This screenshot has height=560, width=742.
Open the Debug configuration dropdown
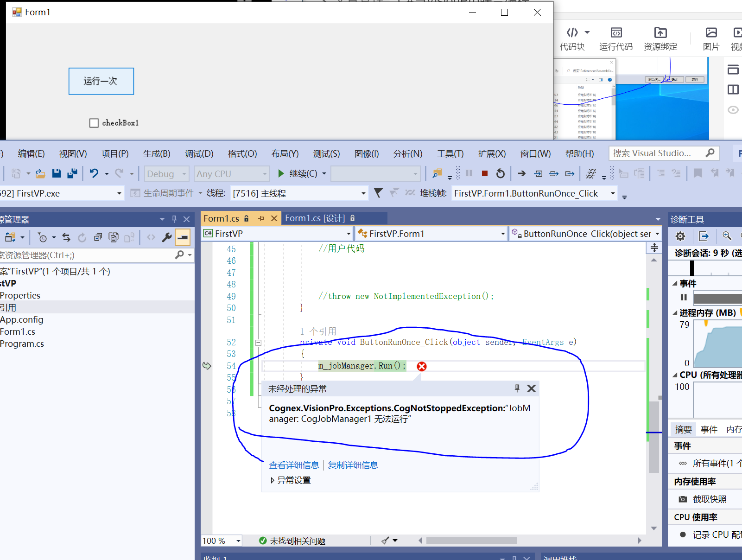point(167,174)
